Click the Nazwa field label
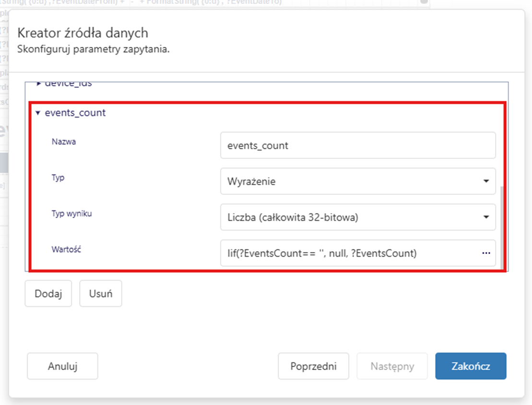Viewport: 532px width, 405px height. [x=64, y=142]
